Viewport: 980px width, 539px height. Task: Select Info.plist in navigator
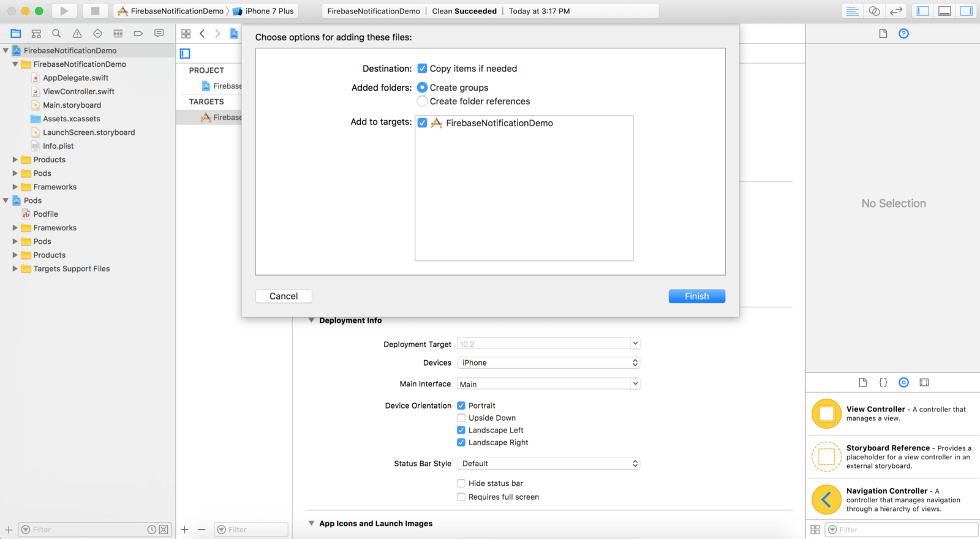58,146
